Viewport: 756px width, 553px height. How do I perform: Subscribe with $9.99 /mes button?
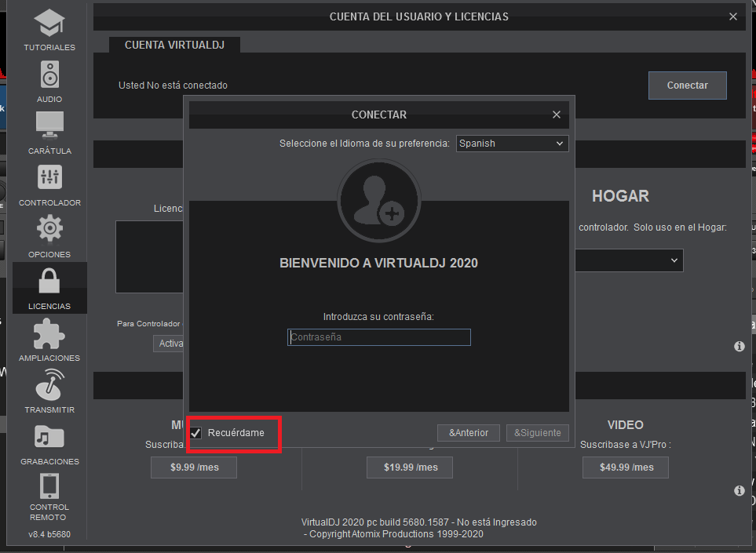click(194, 468)
